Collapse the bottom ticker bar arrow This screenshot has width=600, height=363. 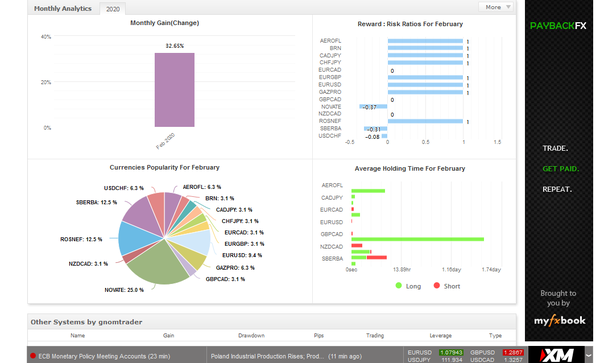[589, 355]
